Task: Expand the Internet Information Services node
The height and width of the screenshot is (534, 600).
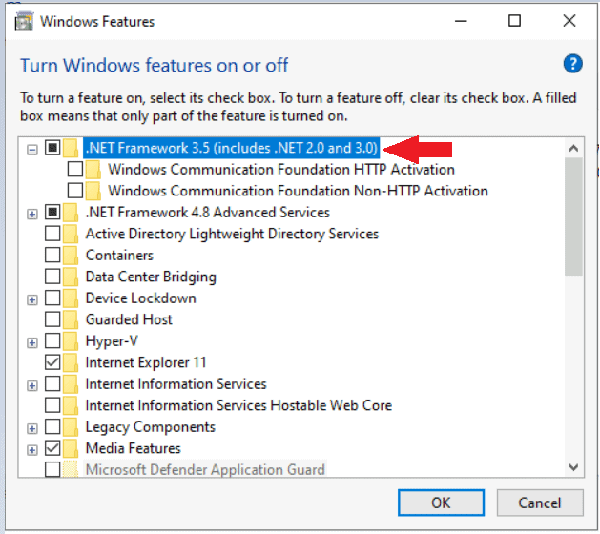Action: 33,384
